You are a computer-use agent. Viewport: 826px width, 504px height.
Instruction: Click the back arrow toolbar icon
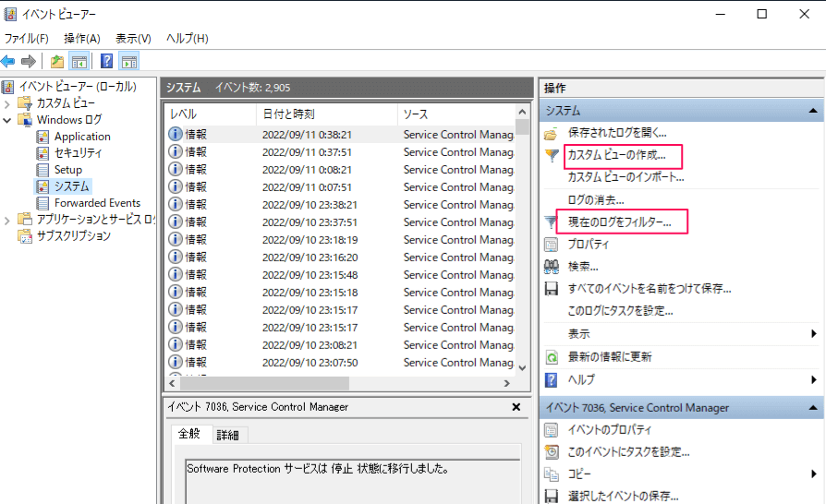click(x=8, y=61)
